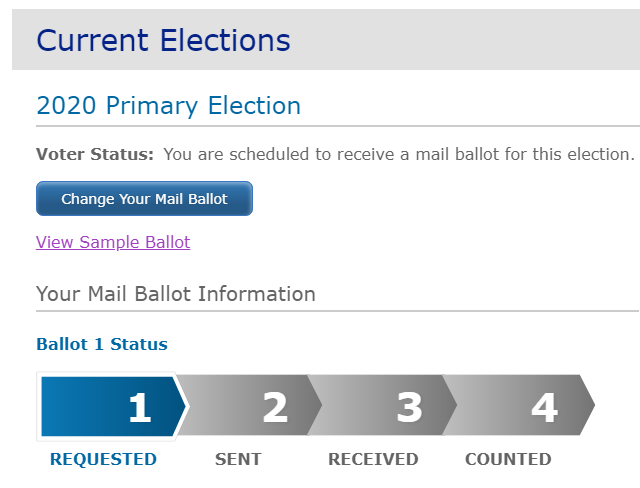The width and height of the screenshot is (640, 488).
Task: Click the 2020 Primary Election heading
Action: (169, 106)
